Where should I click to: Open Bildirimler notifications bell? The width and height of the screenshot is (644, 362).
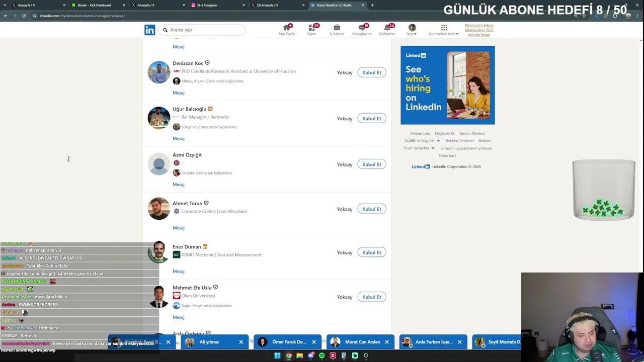[387, 30]
